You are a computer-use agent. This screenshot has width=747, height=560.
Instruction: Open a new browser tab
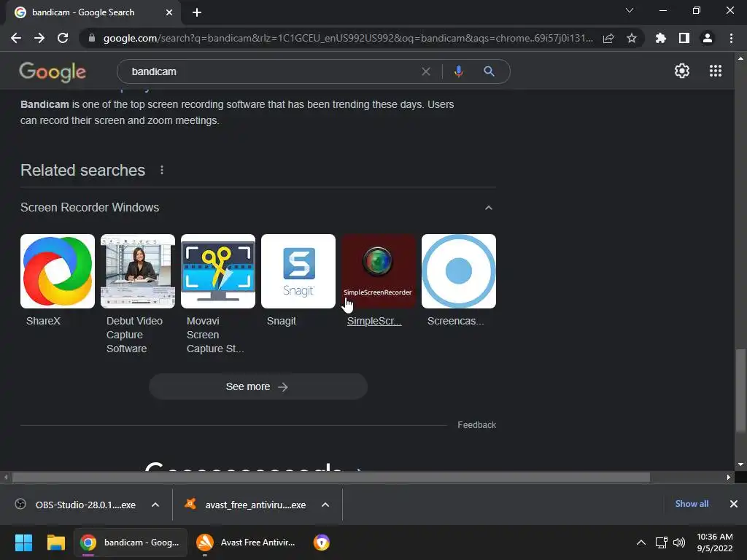(x=197, y=12)
